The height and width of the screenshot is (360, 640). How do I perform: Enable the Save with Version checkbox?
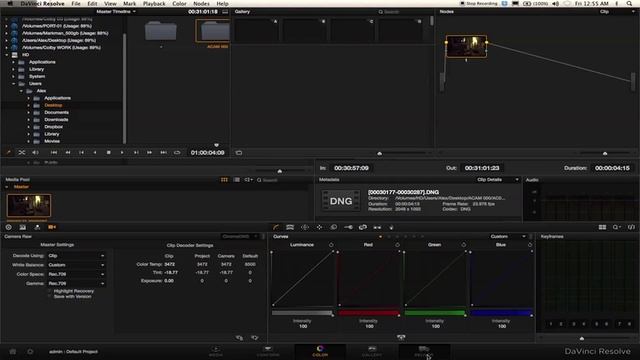click(x=50, y=296)
